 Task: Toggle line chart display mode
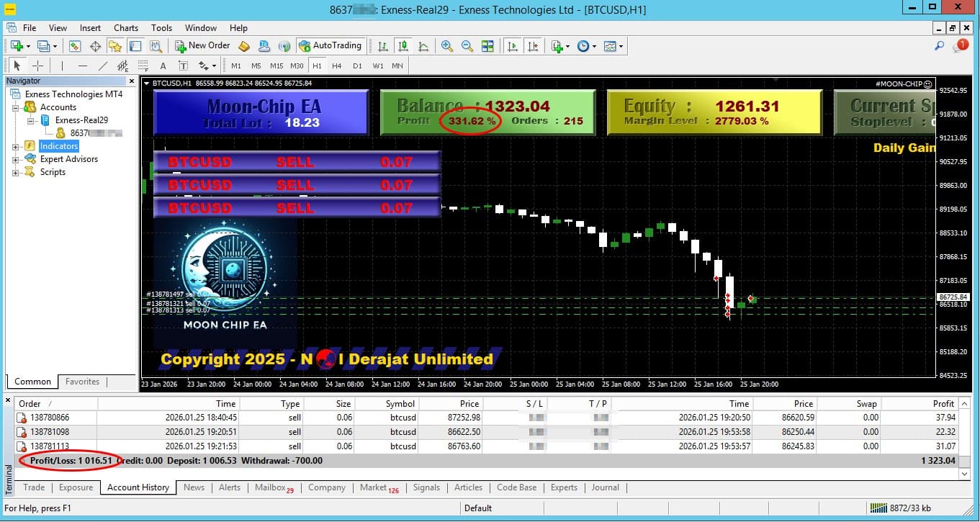click(x=425, y=45)
